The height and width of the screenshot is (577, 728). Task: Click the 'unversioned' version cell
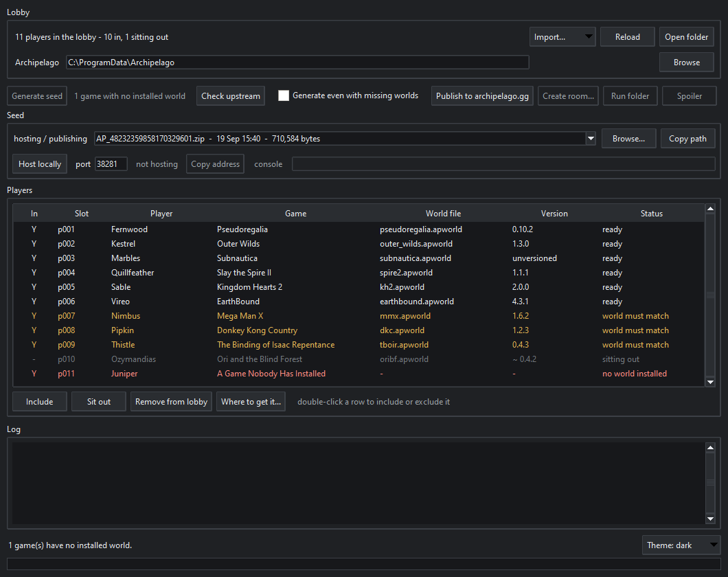[x=534, y=258]
